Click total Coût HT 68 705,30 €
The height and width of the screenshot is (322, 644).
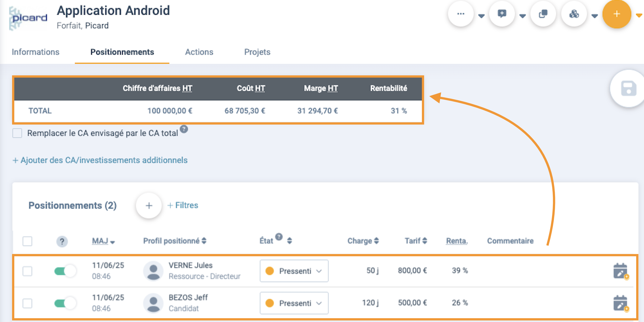tap(245, 111)
